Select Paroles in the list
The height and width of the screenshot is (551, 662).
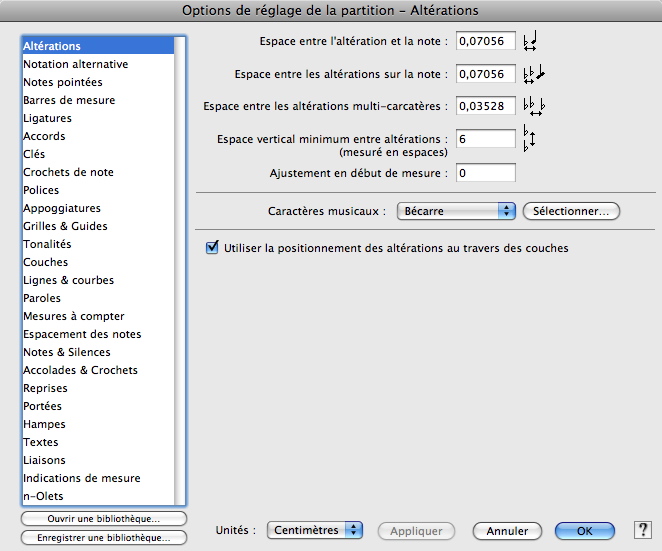click(x=98, y=298)
